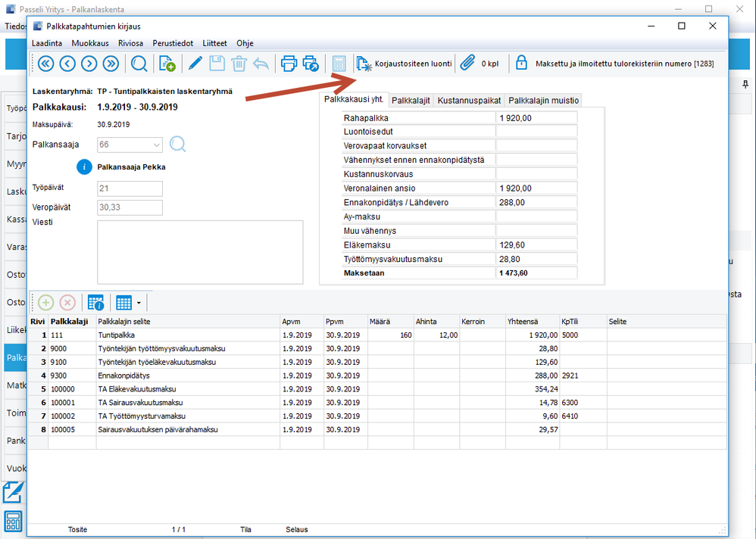This screenshot has height=539, width=756.
Task: Open the table info icon above grid
Action: [x=95, y=303]
